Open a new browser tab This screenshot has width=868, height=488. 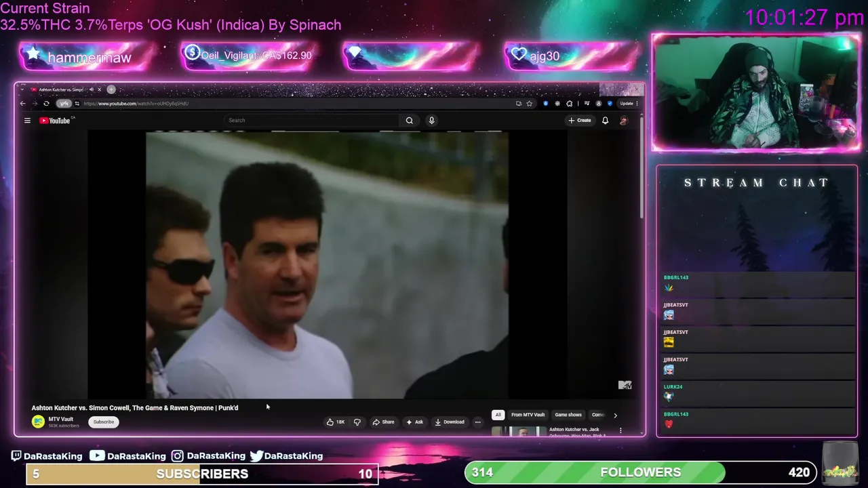(x=111, y=89)
